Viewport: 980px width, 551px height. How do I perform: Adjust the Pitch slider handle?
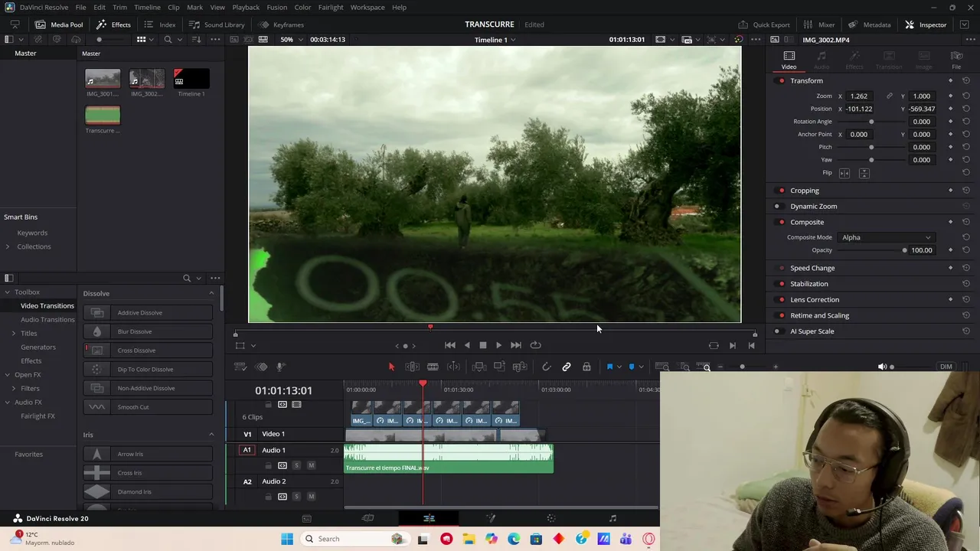pyautogui.click(x=871, y=147)
